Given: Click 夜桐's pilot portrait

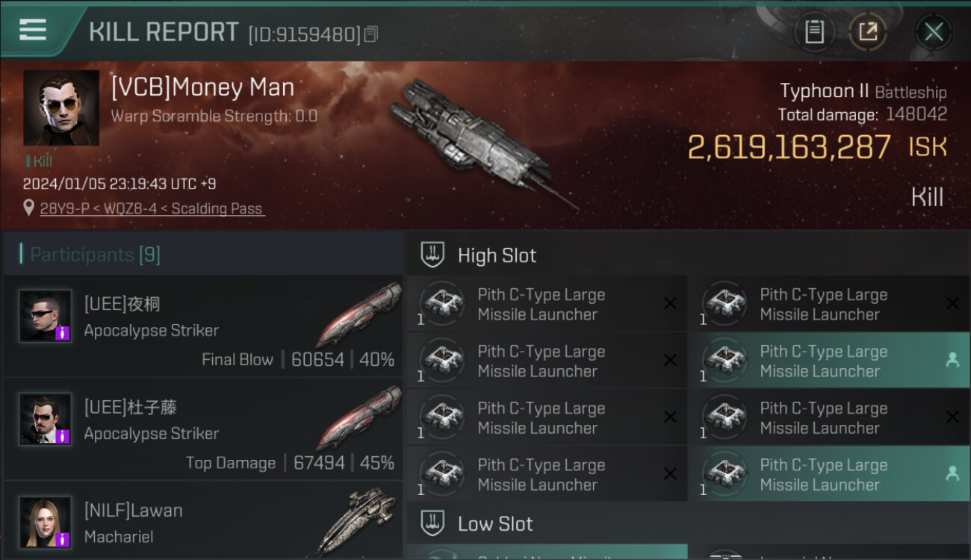Looking at the screenshot, I should click(46, 316).
